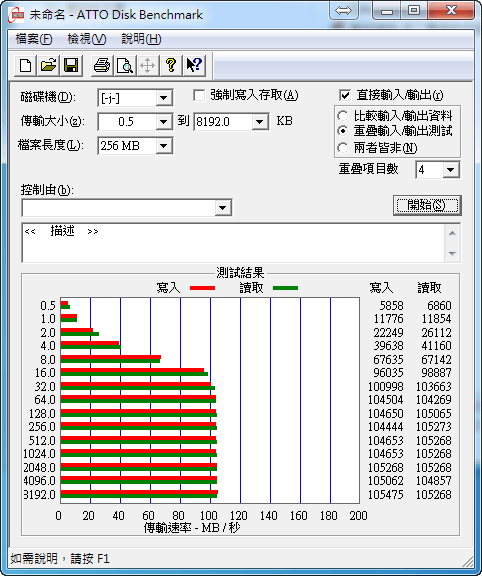Image resolution: width=482 pixels, height=576 pixels.
Task: Open the 檔案(F) menu
Action: point(33,39)
